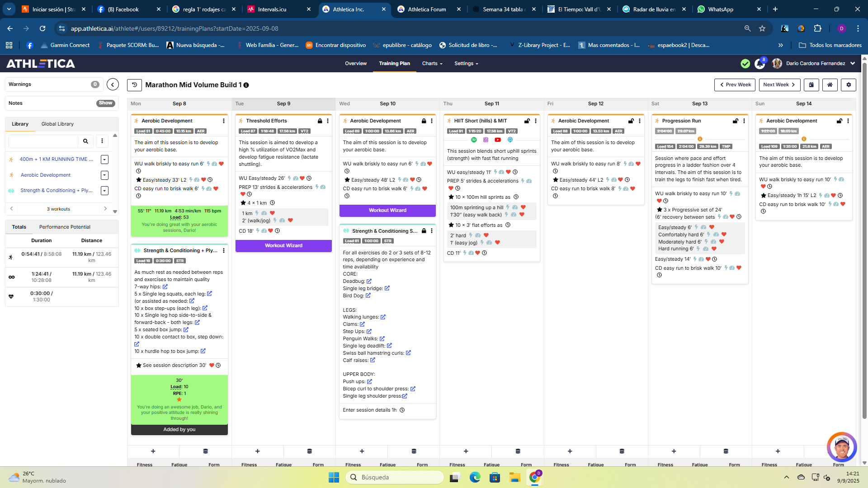This screenshot has height=488, width=868.
Task: Switch to Performance Potential tab
Action: (65, 227)
